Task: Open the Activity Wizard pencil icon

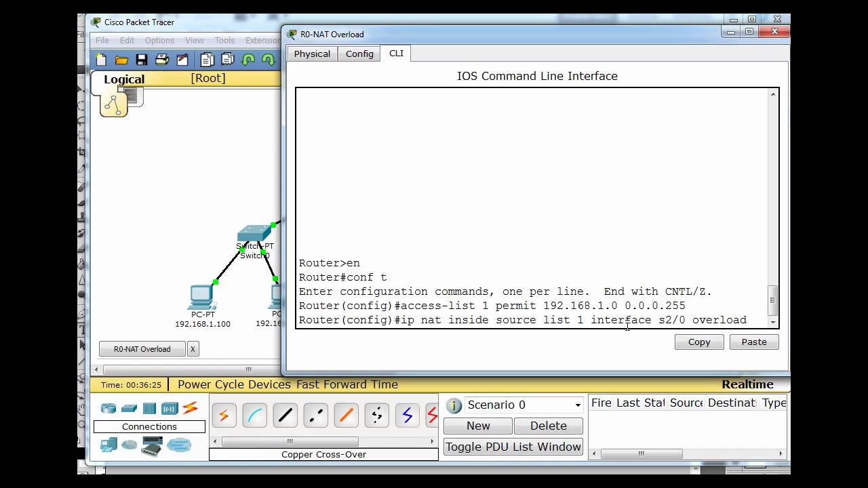Action: (182, 60)
